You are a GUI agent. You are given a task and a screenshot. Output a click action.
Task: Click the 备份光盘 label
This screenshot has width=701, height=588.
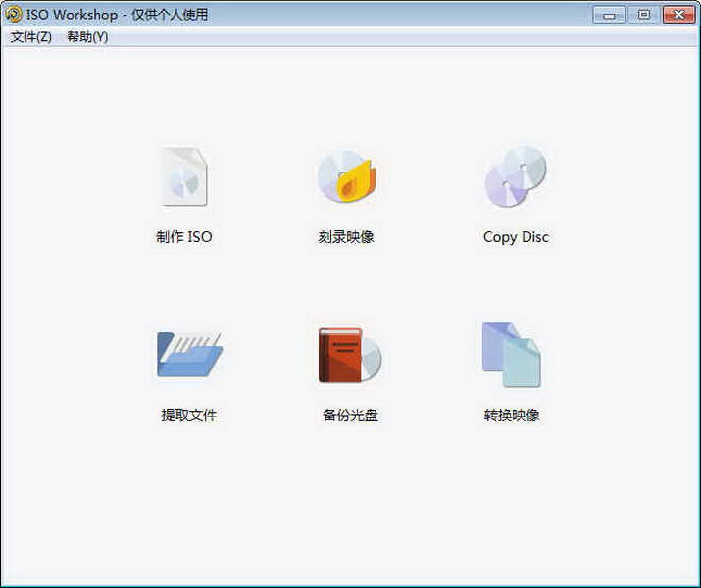[x=350, y=416]
